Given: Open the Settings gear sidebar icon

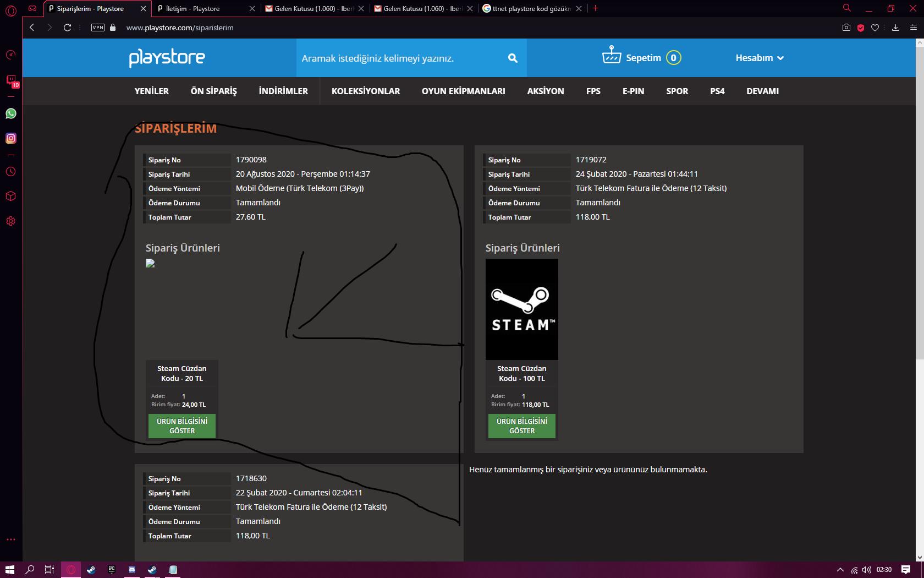Looking at the screenshot, I should tap(11, 221).
